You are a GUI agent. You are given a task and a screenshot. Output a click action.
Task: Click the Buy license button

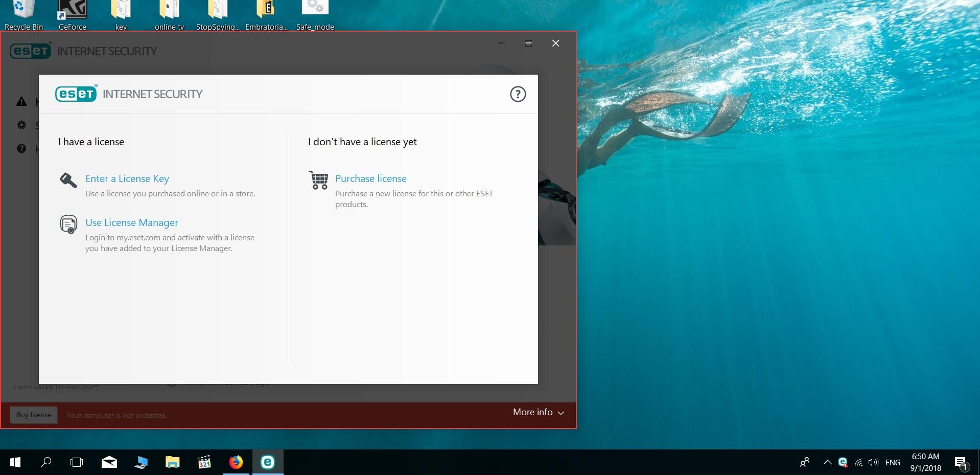pos(34,415)
